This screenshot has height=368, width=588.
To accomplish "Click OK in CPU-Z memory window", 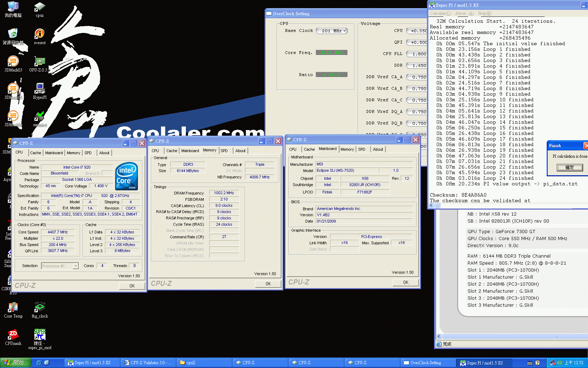I will (x=268, y=284).
